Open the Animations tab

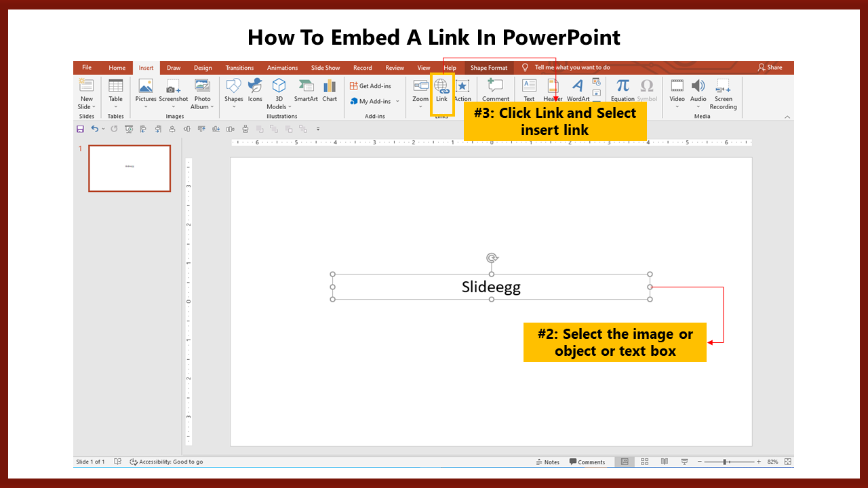tap(282, 68)
